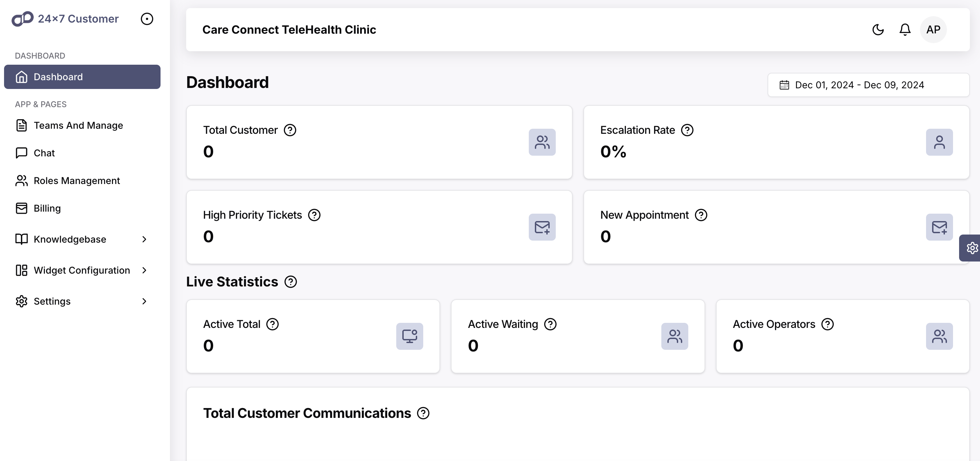Open the Billing section
The image size is (980, 461).
[47, 208]
